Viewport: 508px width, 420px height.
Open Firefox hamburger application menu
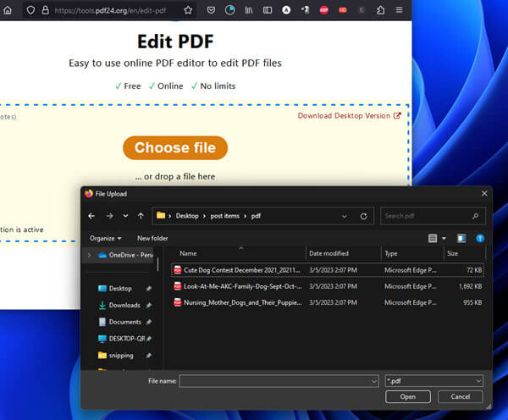coord(399,10)
